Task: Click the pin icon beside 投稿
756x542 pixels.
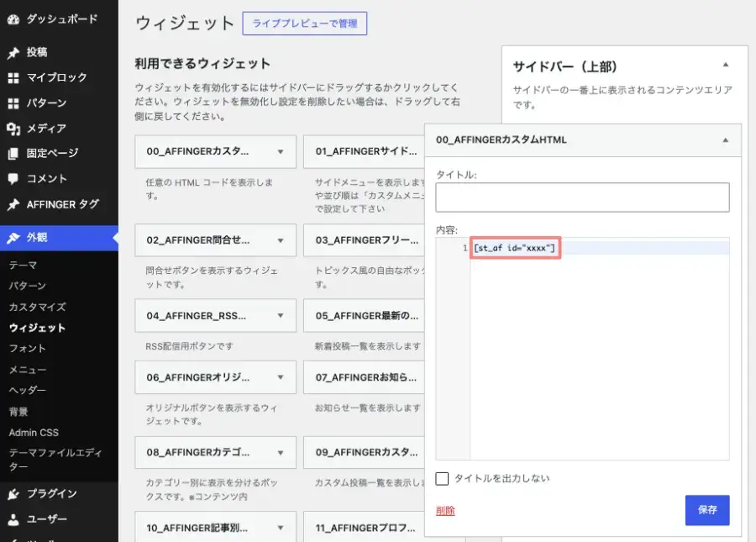Action: (x=13, y=53)
